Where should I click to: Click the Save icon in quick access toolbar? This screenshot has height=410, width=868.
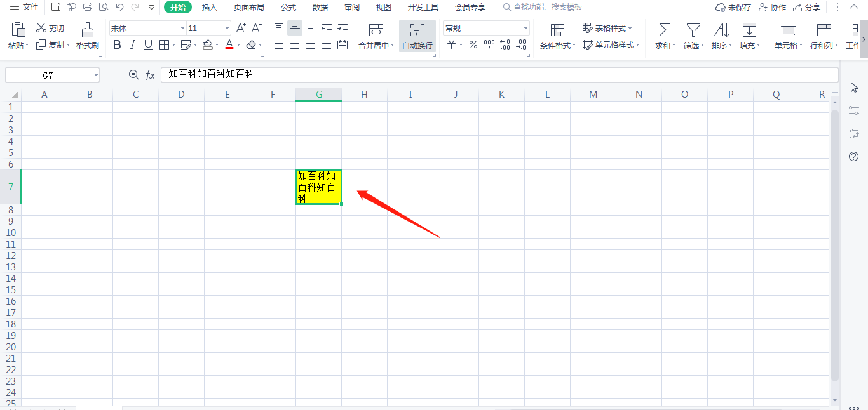[56, 7]
